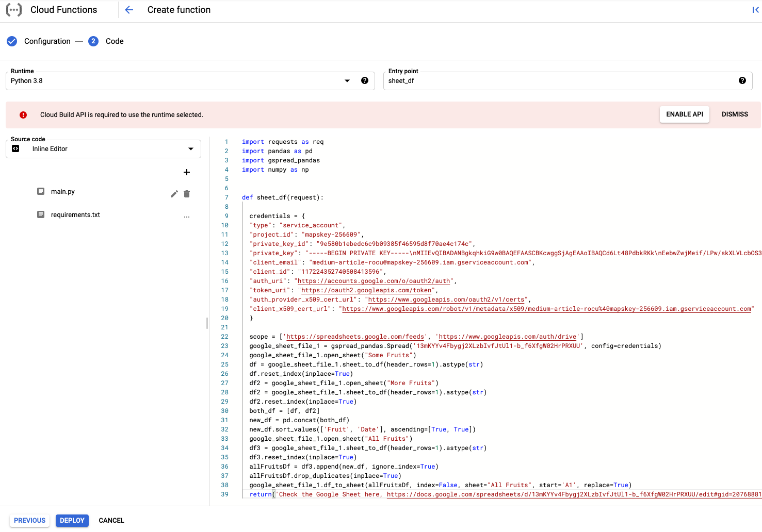Click the allFruitsDf = df3.append line

344,467
